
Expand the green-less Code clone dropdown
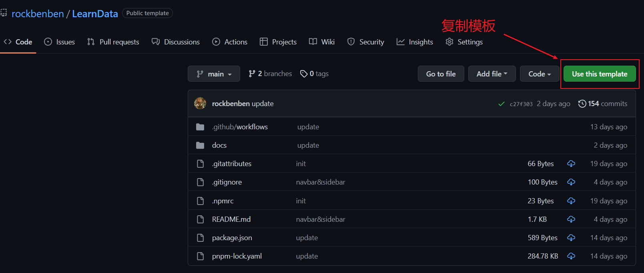point(540,74)
